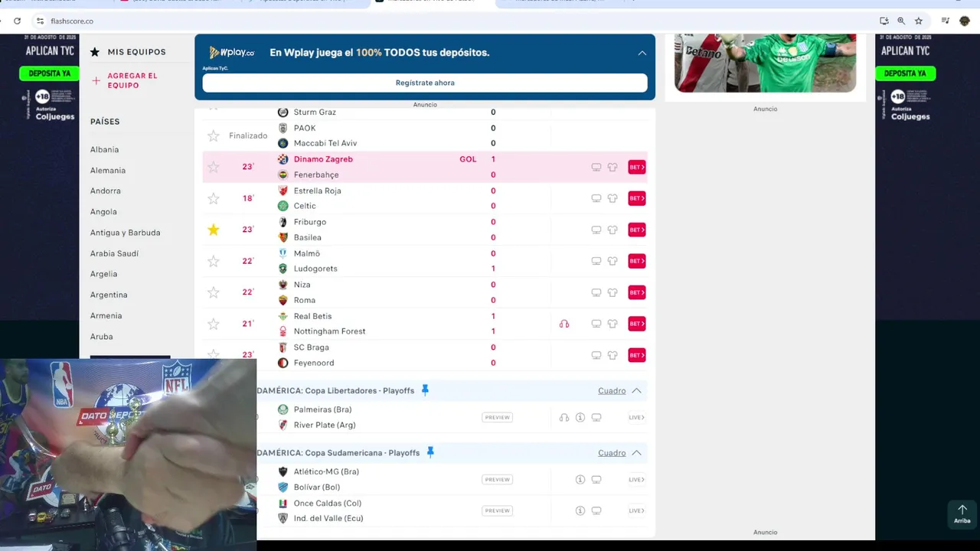Collapse Copa Sudamericana Playoffs section

(636, 453)
